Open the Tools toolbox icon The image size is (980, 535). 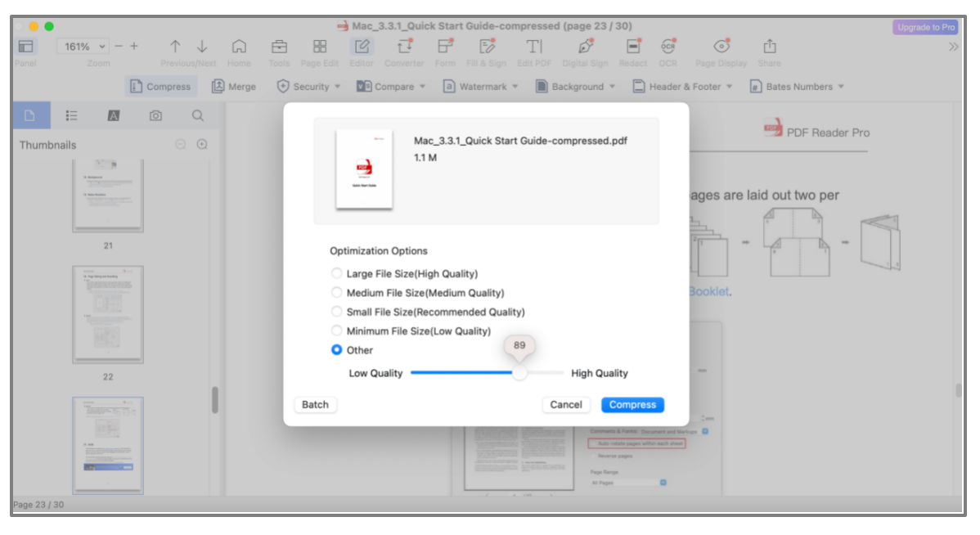[x=279, y=47]
